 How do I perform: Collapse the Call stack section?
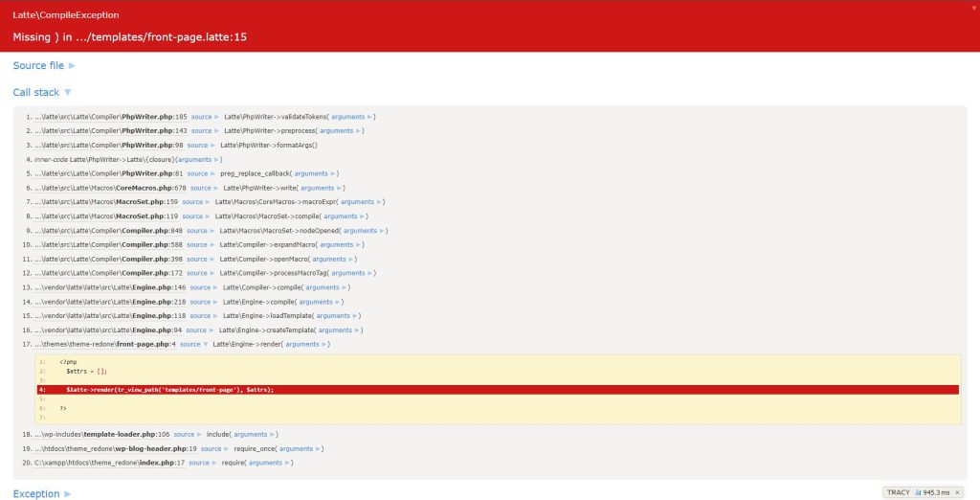[42, 92]
